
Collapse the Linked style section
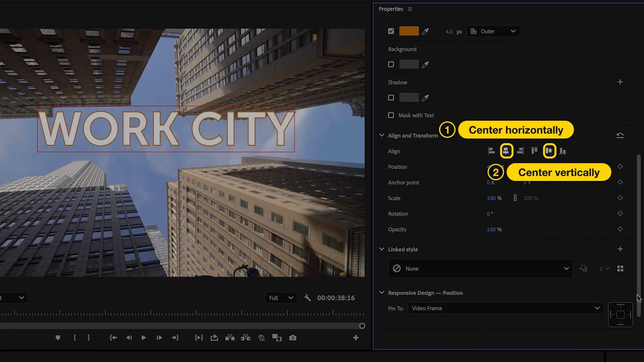(x=382, y=249)
